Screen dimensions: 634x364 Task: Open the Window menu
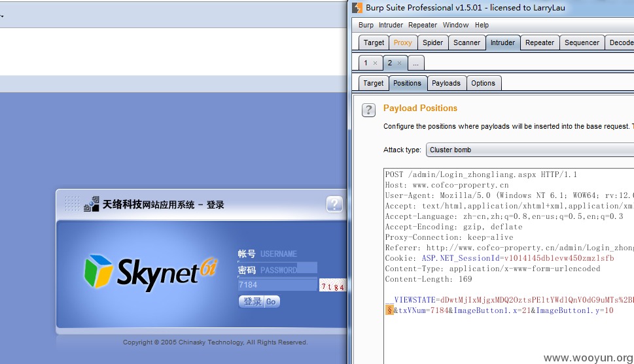[x=455, y=25]
